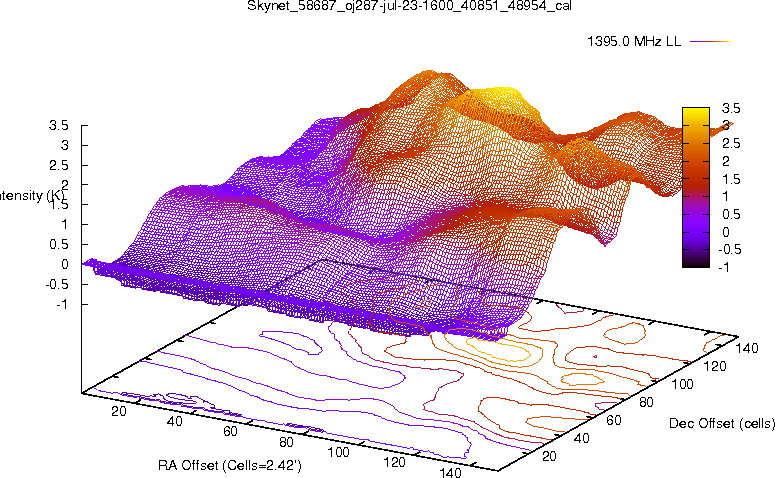Click the 60 tick on the Dec Offset axis
The height and width of the screenshot is (478, 775).
pyautogui.click(x=614, y=420)
